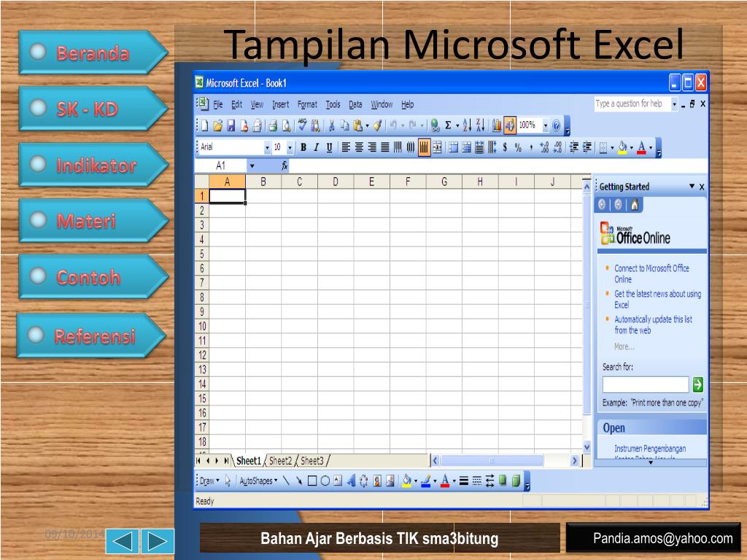This screenshot has width=747, height=560.
Task: Click the Copy icon
Action: pos(344,125)
